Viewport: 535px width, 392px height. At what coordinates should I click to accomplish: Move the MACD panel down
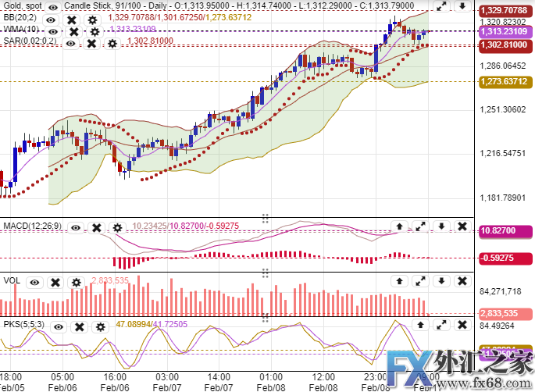coord(441,226)
